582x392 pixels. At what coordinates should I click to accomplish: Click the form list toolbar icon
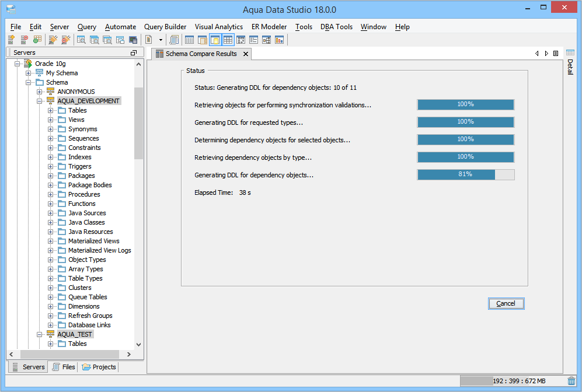coord(253,40)
